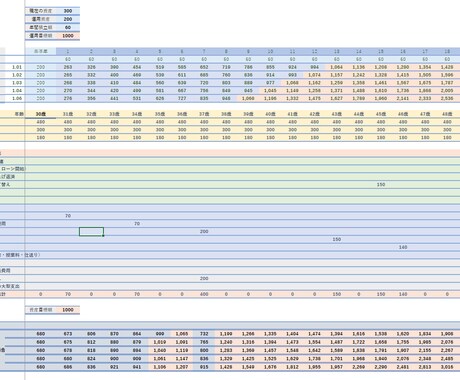Select the cell showing 915
460x380 pixels.
click(x=204, y=367)
